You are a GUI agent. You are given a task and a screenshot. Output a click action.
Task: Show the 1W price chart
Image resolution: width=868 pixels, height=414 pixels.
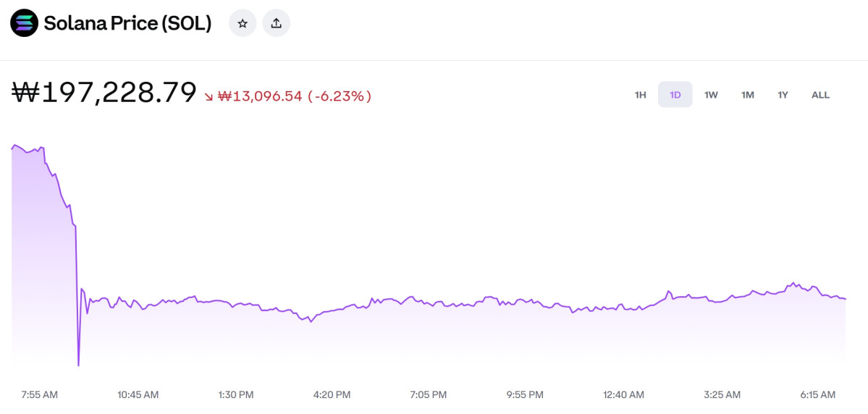click(x=711, y=95)
